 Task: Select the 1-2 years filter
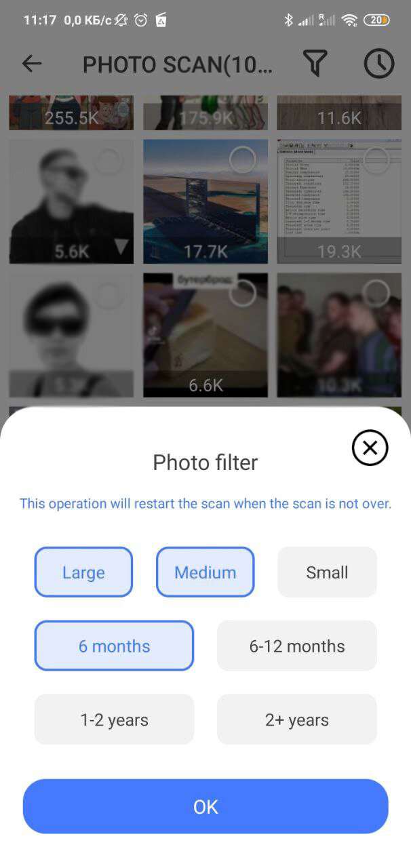pos(114,719)
